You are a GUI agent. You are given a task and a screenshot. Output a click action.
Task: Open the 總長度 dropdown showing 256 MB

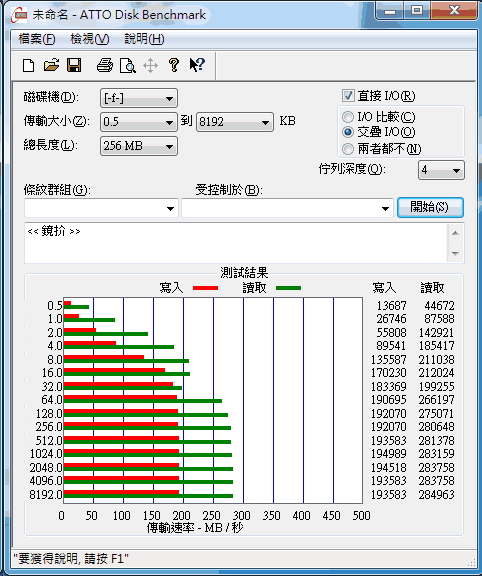coord(139,146)
